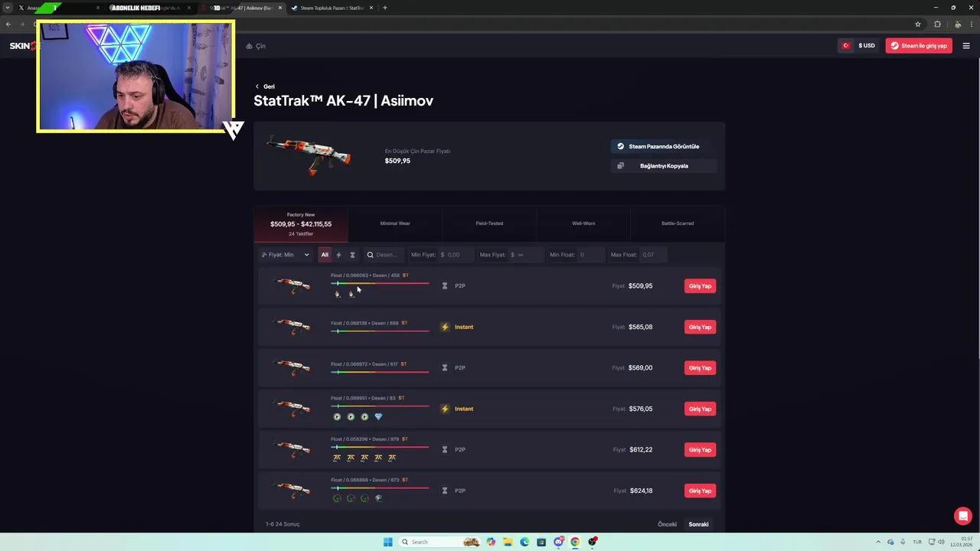Click the lightning Instant filter icon
This screenshot has width=980, height=551.
[x=338, y=255]
